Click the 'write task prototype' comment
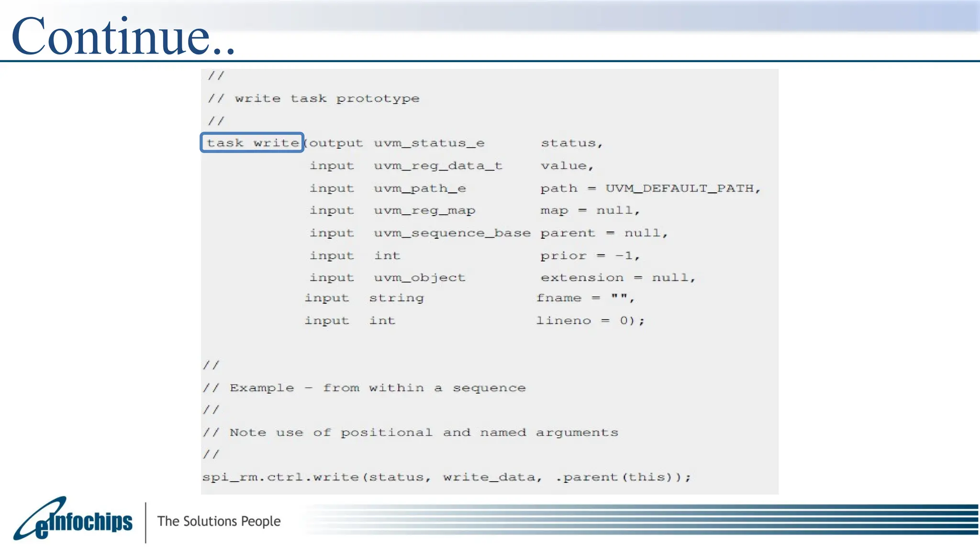980x551 pixels. point(327,99)
